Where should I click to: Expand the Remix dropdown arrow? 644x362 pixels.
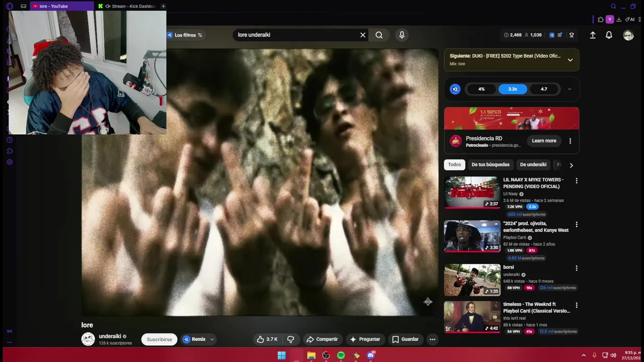pos(212,339)
